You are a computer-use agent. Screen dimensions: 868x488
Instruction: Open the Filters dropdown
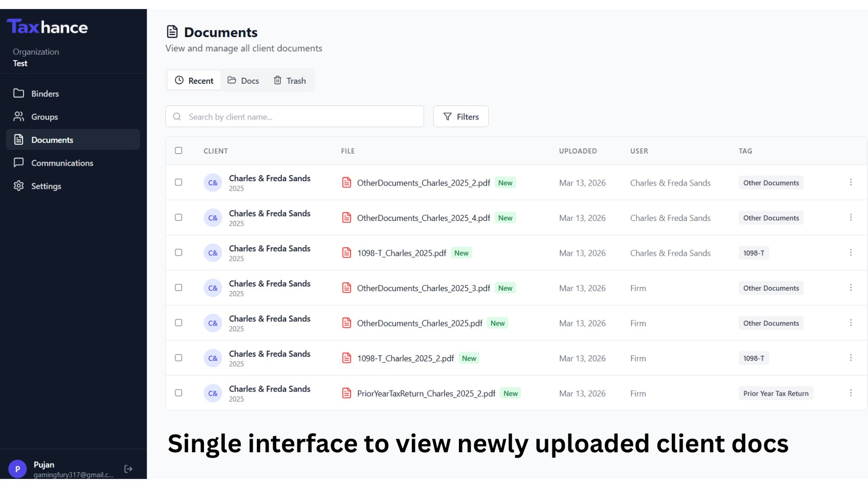[x=461, y=117]
